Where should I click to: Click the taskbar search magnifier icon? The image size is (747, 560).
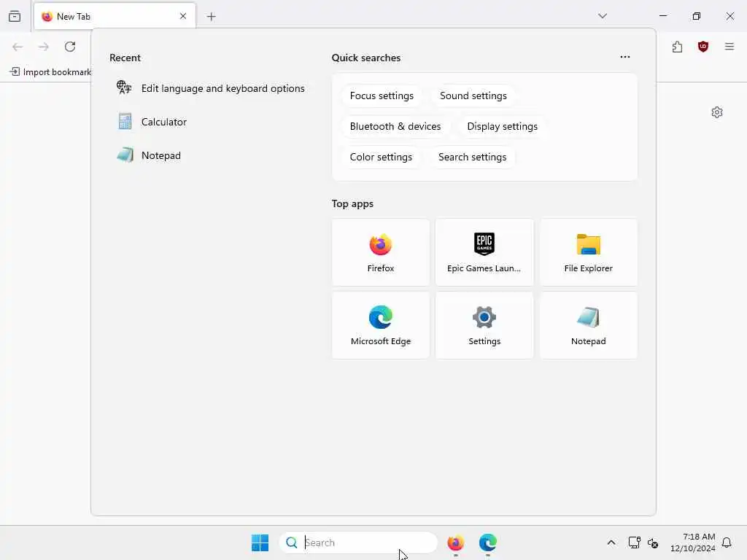coord(292,542)
